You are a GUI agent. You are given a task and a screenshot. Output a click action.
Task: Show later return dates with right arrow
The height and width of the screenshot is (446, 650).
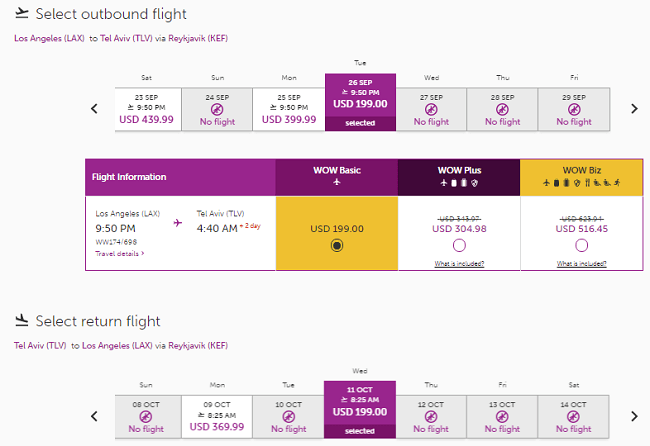634,416
